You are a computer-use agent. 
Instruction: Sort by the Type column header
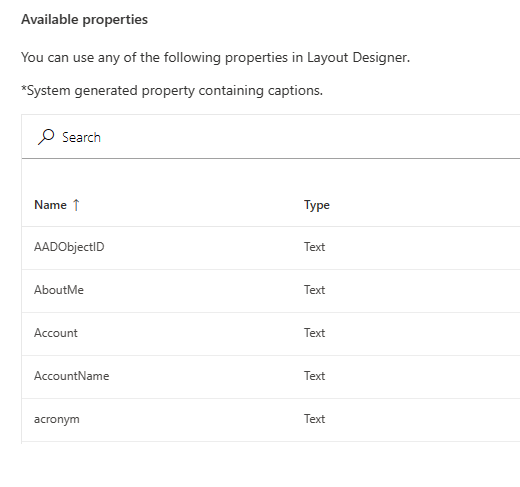(x=317, y=205)
